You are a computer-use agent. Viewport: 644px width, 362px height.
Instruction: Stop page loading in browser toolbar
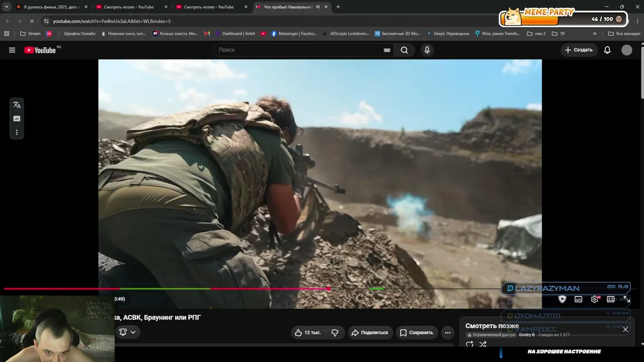point(31,21)
